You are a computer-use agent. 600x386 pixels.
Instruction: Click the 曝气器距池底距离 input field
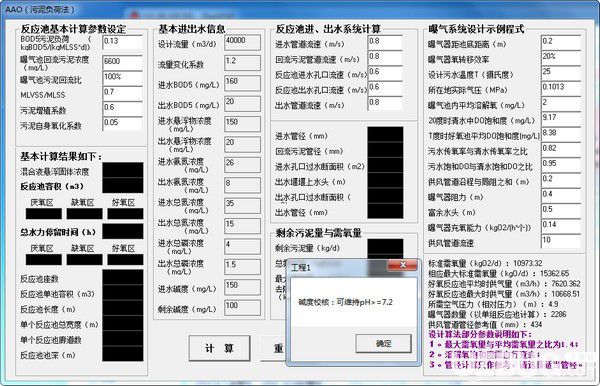[561, 42]
